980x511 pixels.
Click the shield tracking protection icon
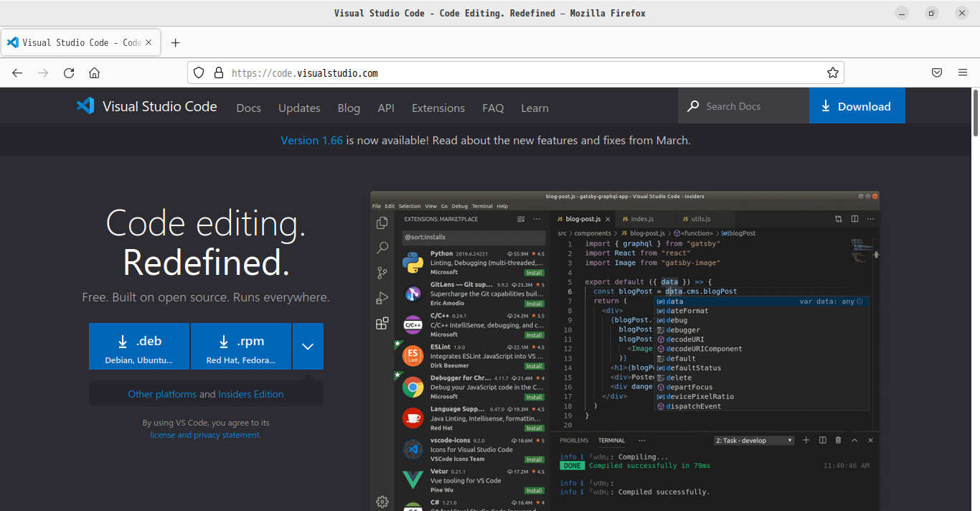click(199, 72)
